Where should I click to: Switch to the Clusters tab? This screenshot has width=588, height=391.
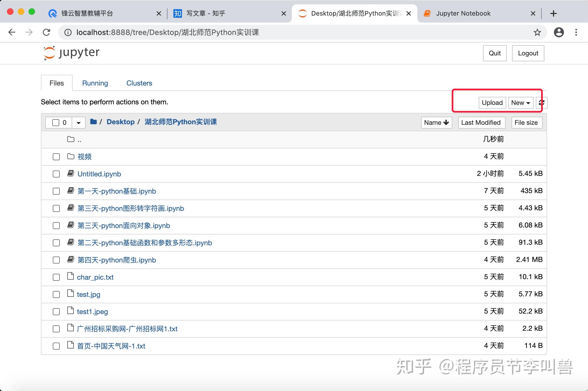point(139,83)
